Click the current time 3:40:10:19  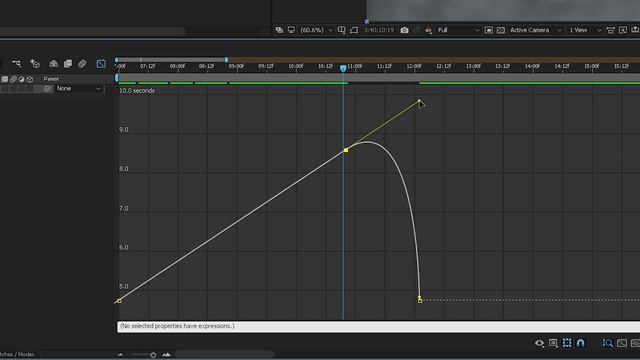(x=379, y=30)
